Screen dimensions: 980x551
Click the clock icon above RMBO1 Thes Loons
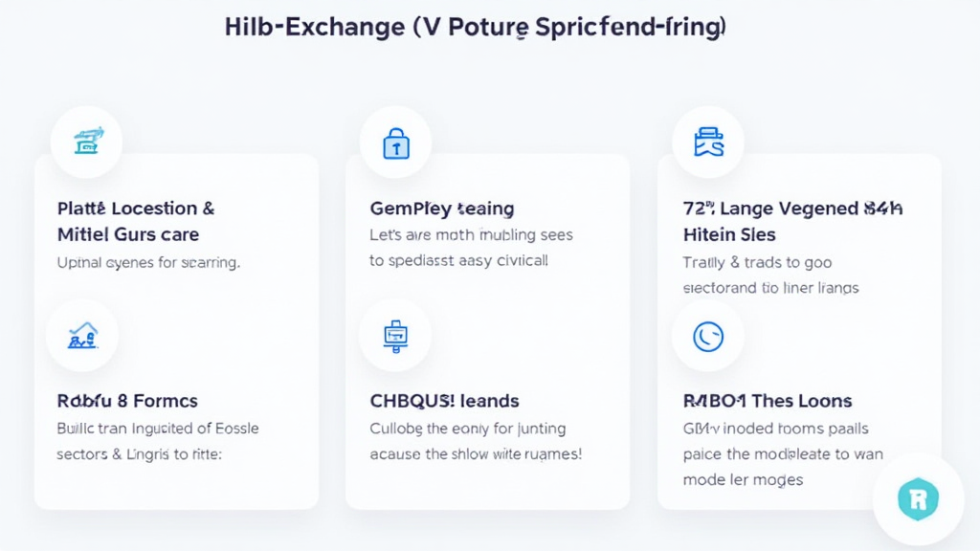pos(708,336)
